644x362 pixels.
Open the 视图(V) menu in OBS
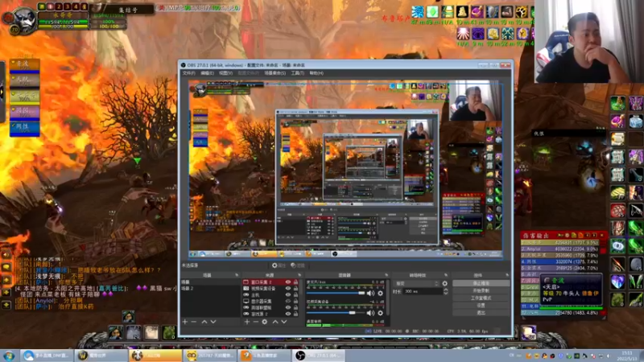[x=225, y=73]
